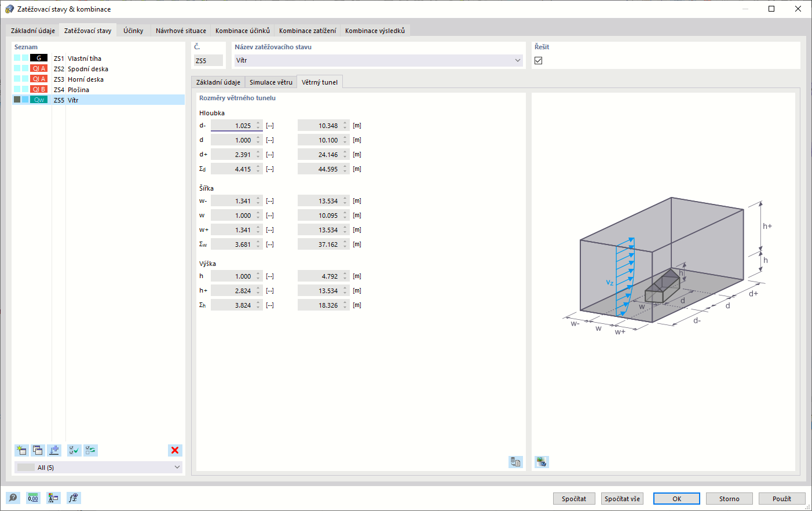
Task: Click the application icon in the title bar
Action: [x=9, y=9]
